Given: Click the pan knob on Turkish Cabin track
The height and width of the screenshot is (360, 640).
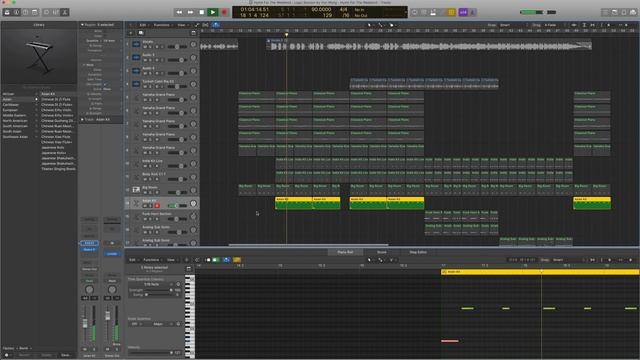Looking at the screenshot, I should (193, 84).
